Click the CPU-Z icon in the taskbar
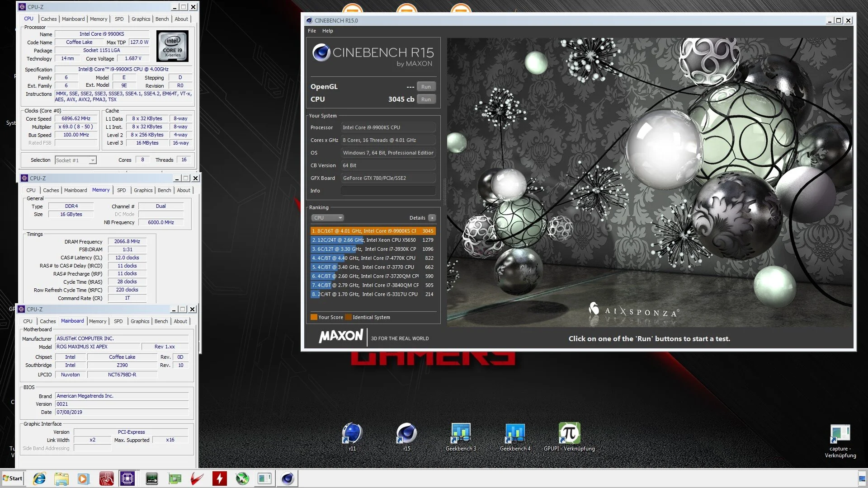 [x=127, y=479]
